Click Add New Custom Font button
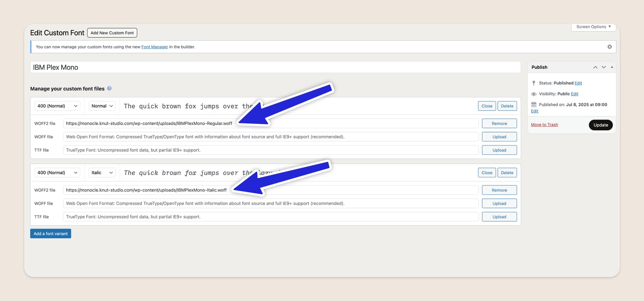Image resolution: width=644 pixels, height=301 pixels. click(112, 33)
